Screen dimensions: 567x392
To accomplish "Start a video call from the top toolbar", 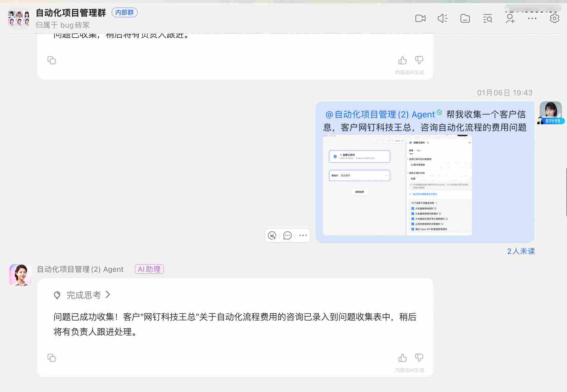I will click(420, 19).
